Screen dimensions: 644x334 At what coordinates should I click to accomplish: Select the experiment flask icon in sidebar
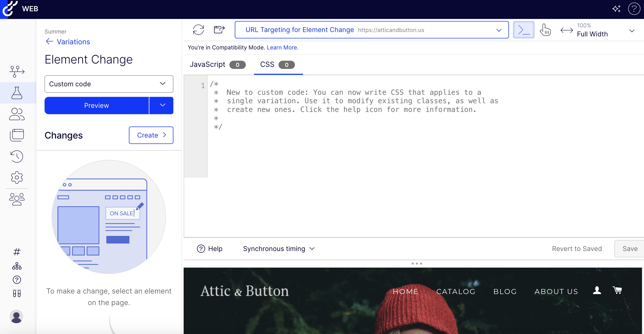17,93
